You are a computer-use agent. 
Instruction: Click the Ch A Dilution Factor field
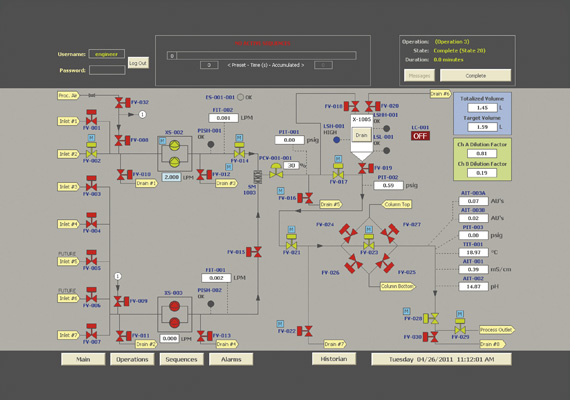[x=482, y=153]
